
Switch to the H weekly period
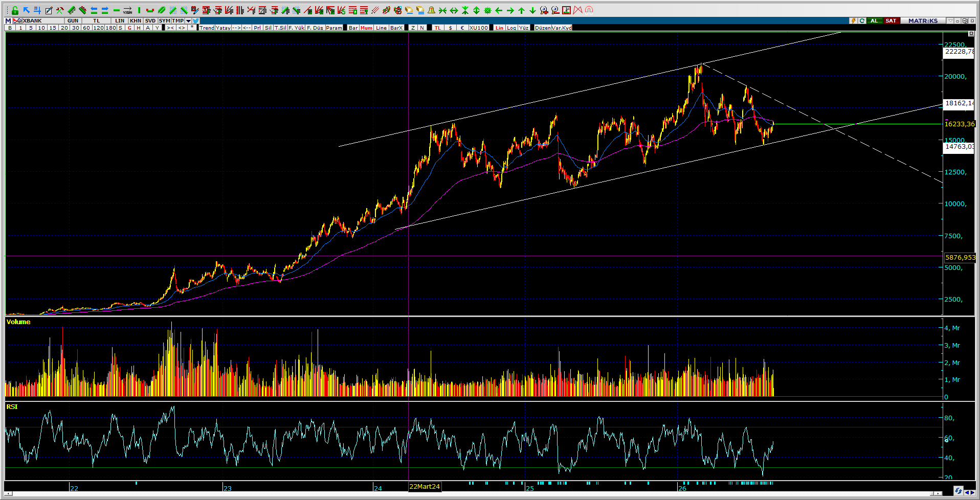(139, 28)
